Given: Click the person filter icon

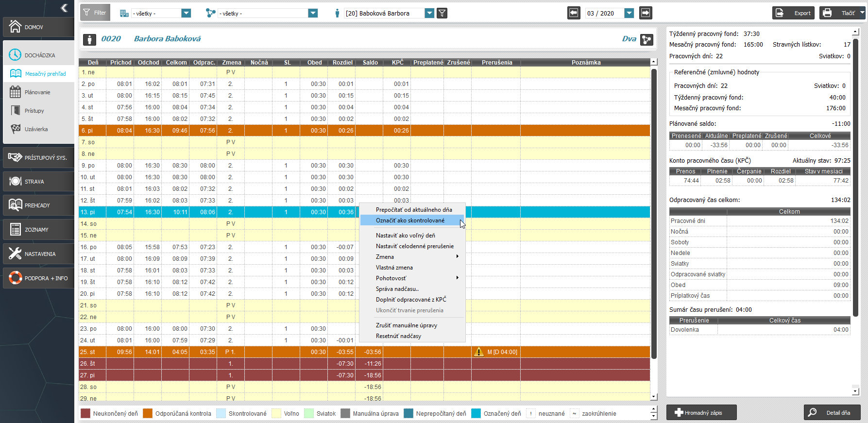Looking at the screenshot, I should pyautogui.click(x=337, y=13).
